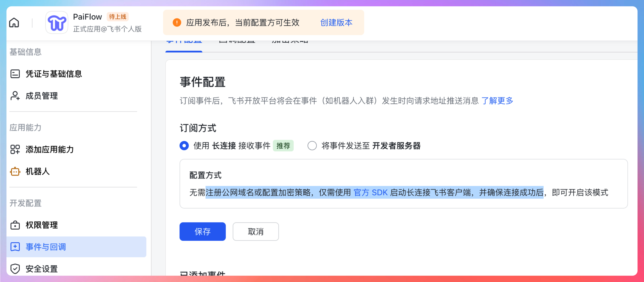Image resolution: width=644 pixels, height=282 pixels.
Task: Click the orange warning icon in banner
Action: coord(177,23)
